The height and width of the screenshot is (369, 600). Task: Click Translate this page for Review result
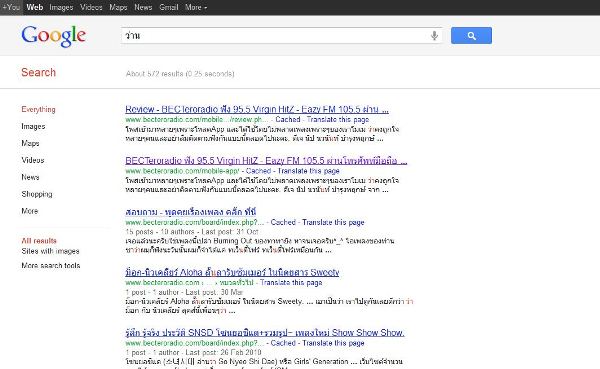coord(338,119)
